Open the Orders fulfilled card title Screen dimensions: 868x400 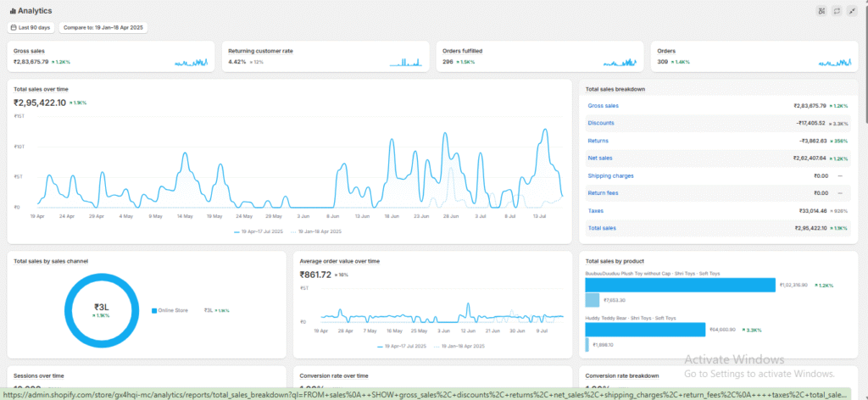pyautogui.click(x=462, y=51)
